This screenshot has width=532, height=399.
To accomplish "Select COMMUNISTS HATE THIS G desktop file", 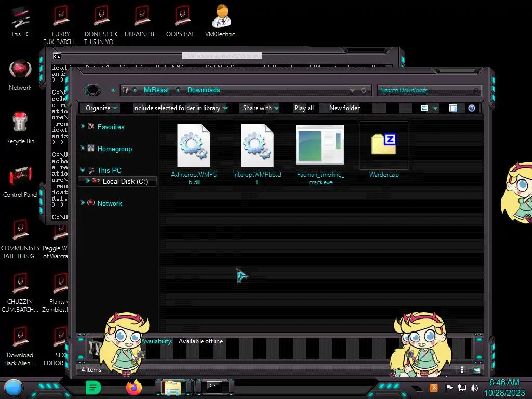I will click(x=20, y=239).
